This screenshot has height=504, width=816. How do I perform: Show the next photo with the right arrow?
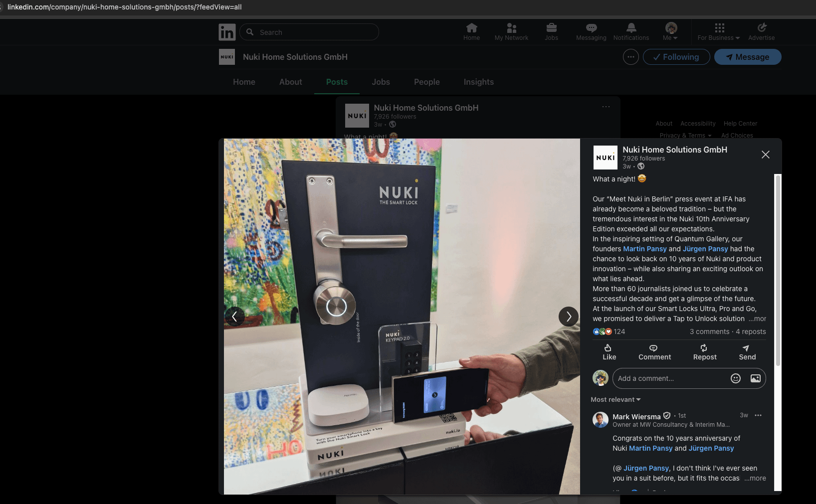tap(568, 316)
